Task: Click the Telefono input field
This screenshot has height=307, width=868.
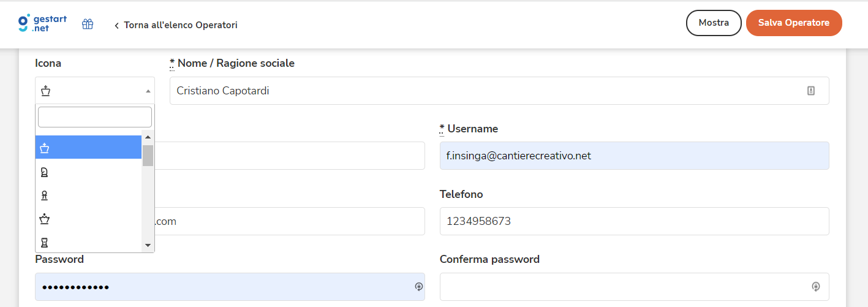Action: [x=635, y=221]
